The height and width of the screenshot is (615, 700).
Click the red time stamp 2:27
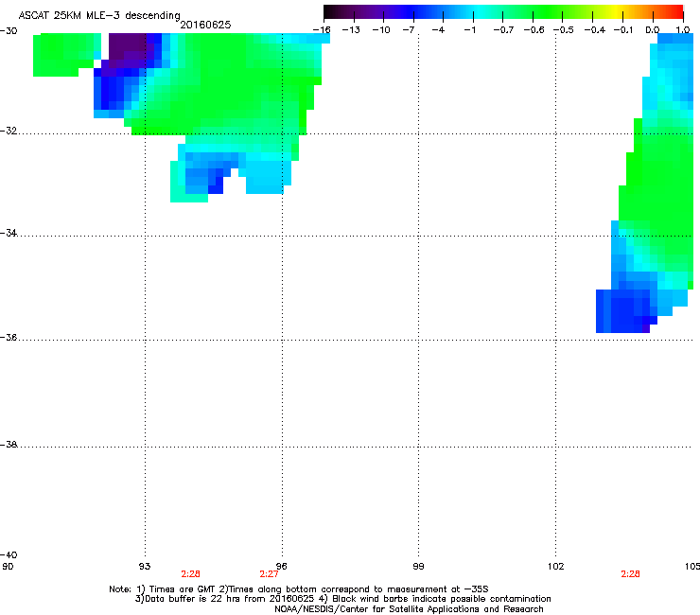pos(269,574)
